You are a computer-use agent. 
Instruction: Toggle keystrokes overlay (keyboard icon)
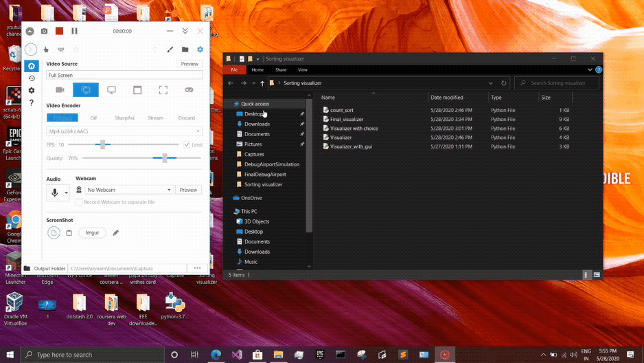pos(61,49)
